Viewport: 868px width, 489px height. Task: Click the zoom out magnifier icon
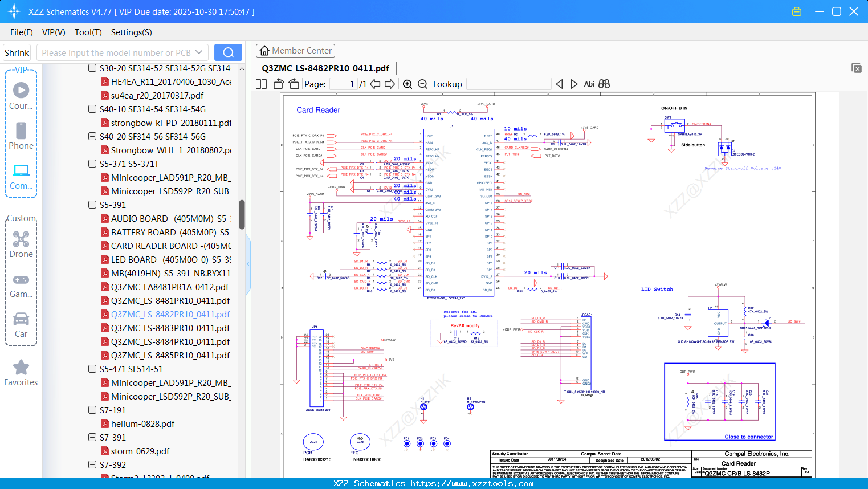click(422, 84)
